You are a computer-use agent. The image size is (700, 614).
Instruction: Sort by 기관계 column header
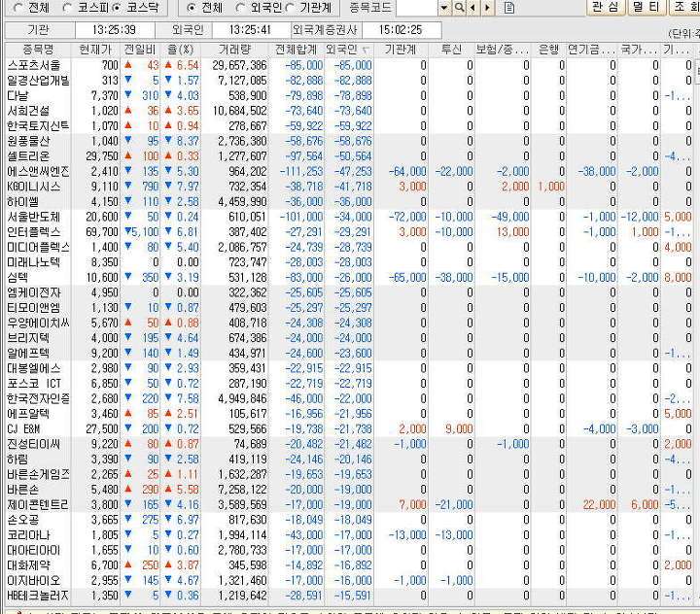(x=401, y=50)
